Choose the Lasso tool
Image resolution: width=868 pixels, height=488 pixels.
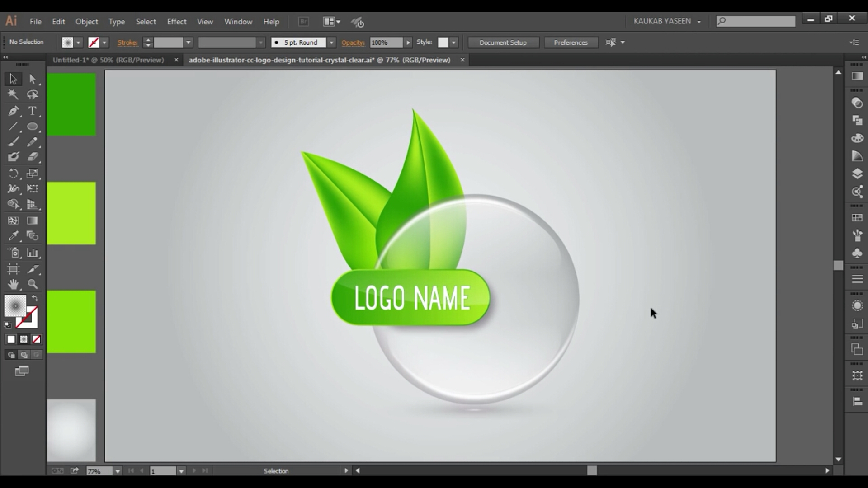coord(33,94)
